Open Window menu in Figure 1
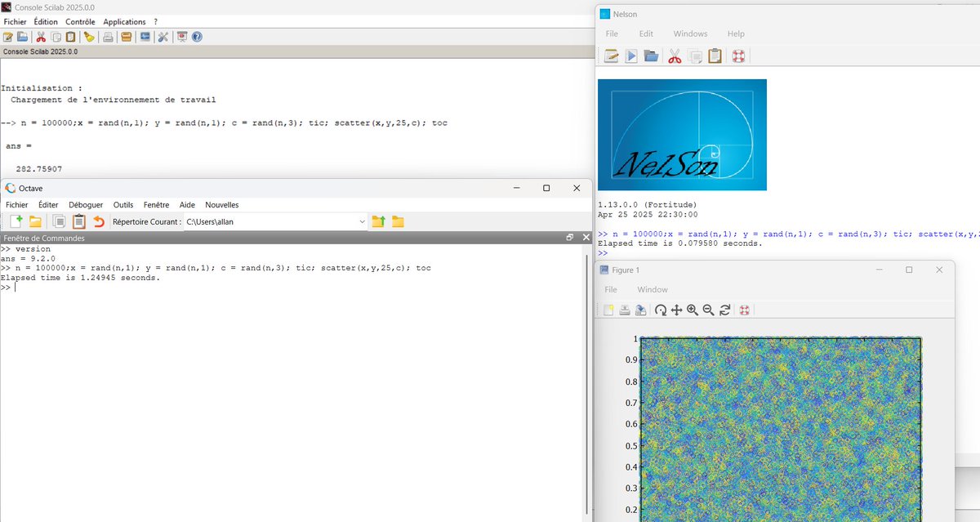Viewport: 980px width, 522px height. (653, 290)
